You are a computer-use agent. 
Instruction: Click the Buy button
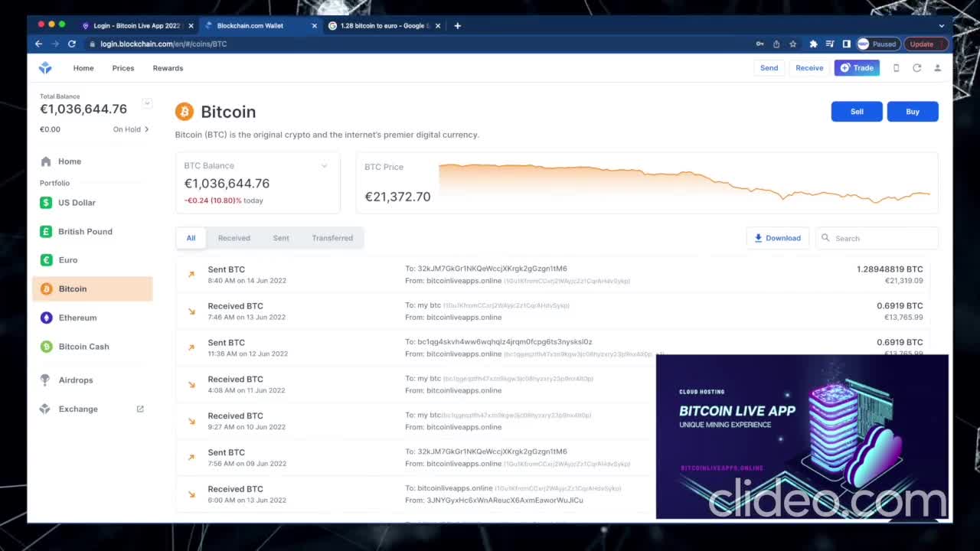point(913,112)
